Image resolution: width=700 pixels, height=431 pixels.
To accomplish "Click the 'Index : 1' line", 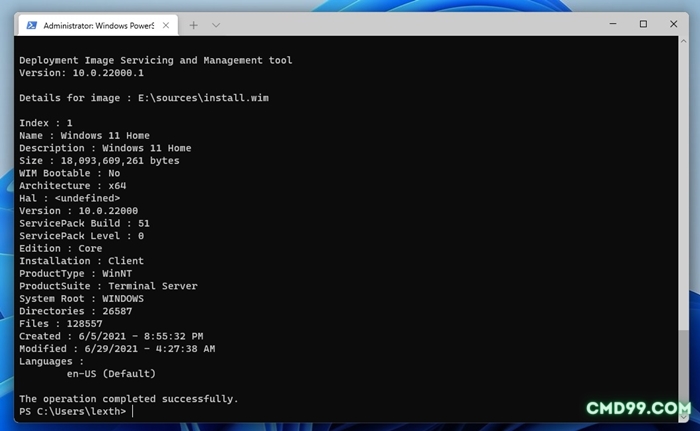I will point(46,123).
